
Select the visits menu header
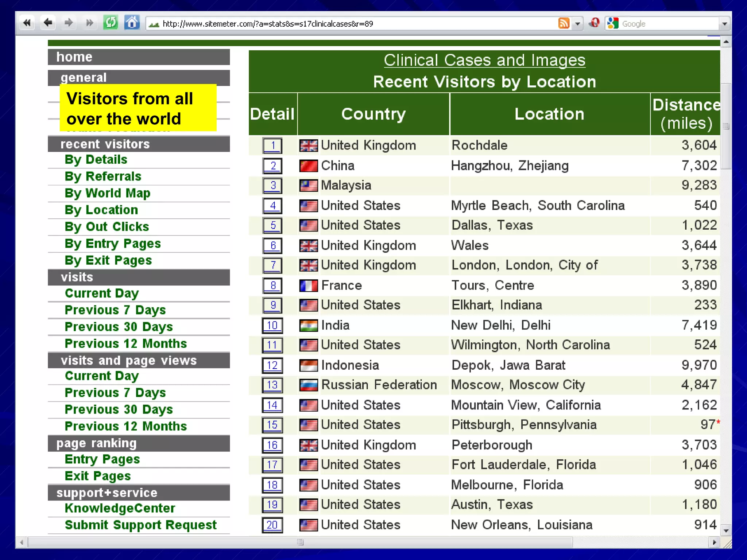pos(139,277)
